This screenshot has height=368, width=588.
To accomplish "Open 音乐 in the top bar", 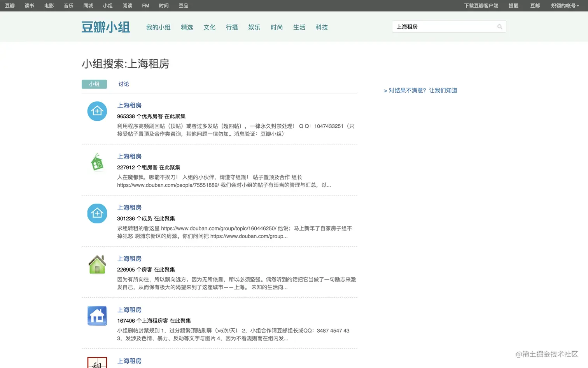I will [x=68, y=5].
